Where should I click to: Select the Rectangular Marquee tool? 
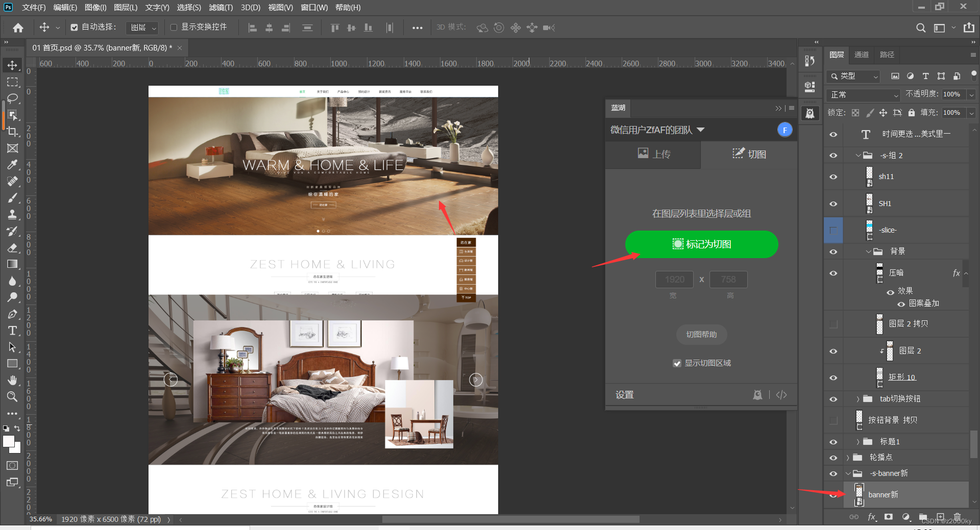pyautogui.click(x=12, y=82)
